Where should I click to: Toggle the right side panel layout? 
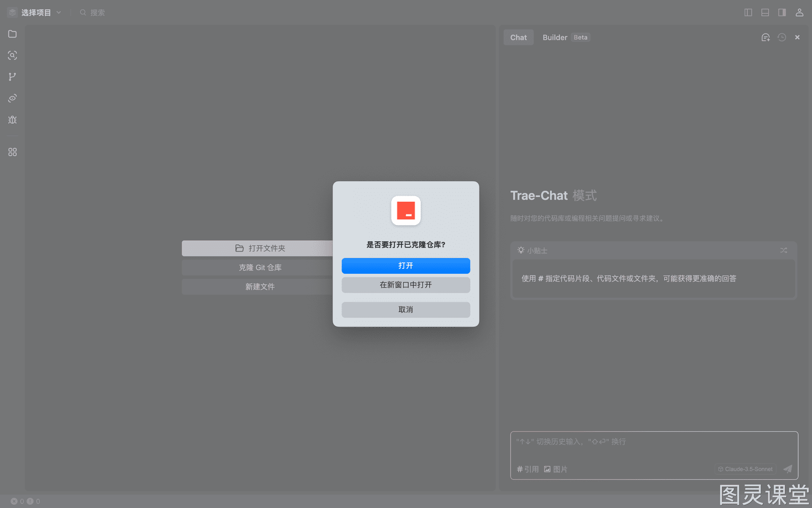(782, 13)
